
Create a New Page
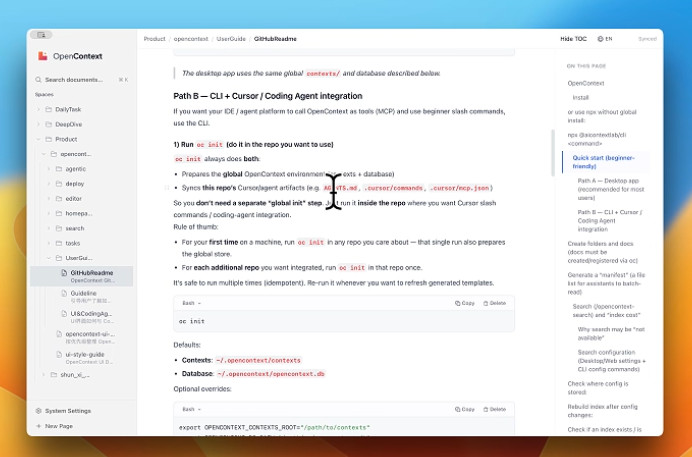pyautogui.click(x=54, y=426)
